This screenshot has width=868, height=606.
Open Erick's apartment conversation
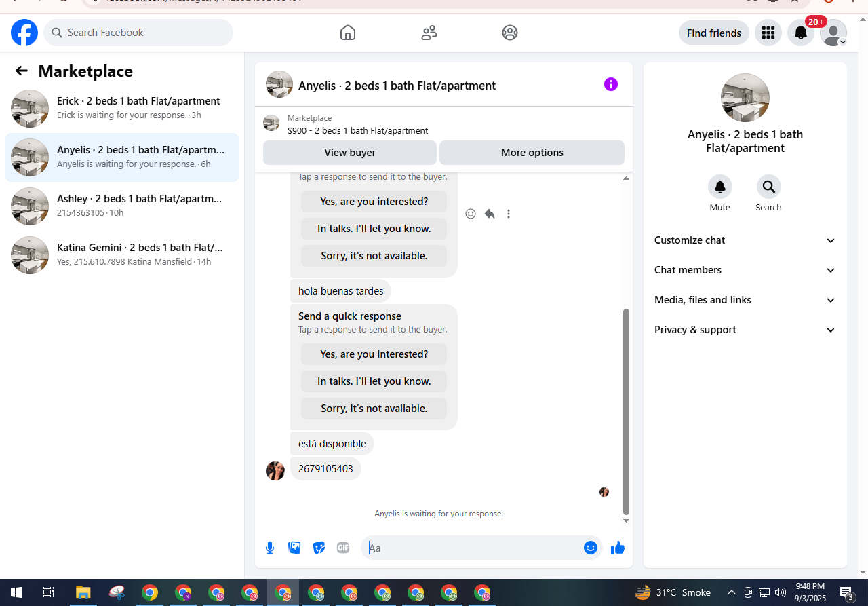(122, 109)
